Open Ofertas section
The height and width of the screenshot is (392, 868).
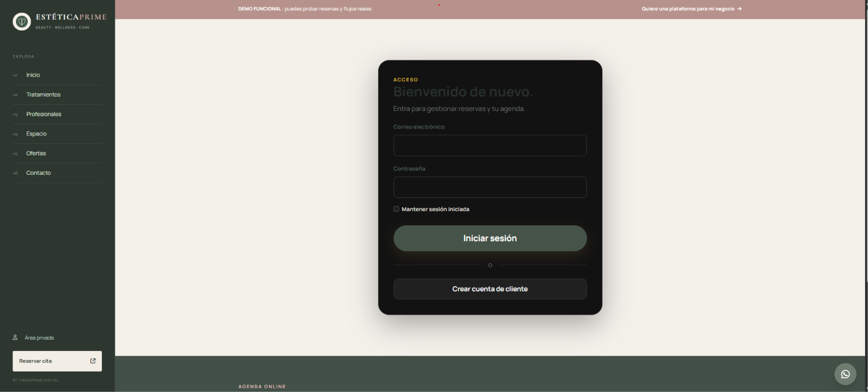click(x=36, y=154)
